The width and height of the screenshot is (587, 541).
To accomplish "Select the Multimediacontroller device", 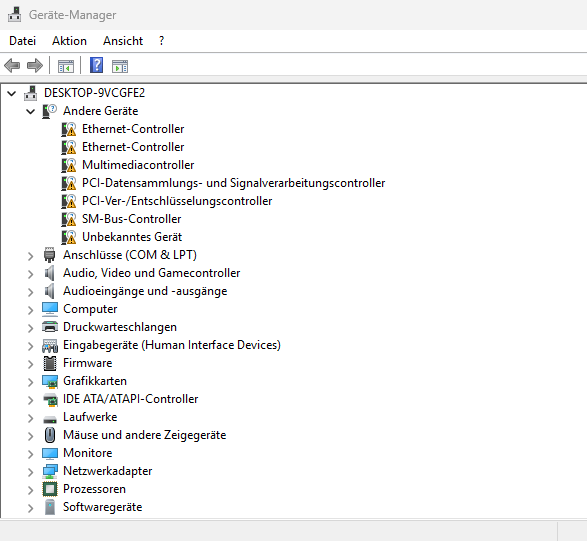I will click(138, 165).
